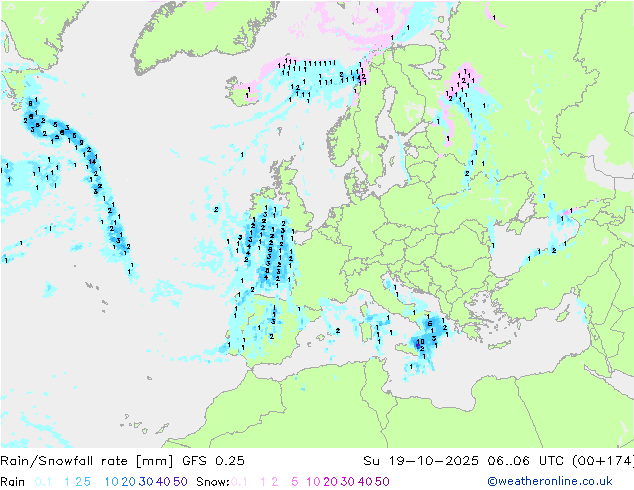Pick the snow legend value 20

point(330,482)
